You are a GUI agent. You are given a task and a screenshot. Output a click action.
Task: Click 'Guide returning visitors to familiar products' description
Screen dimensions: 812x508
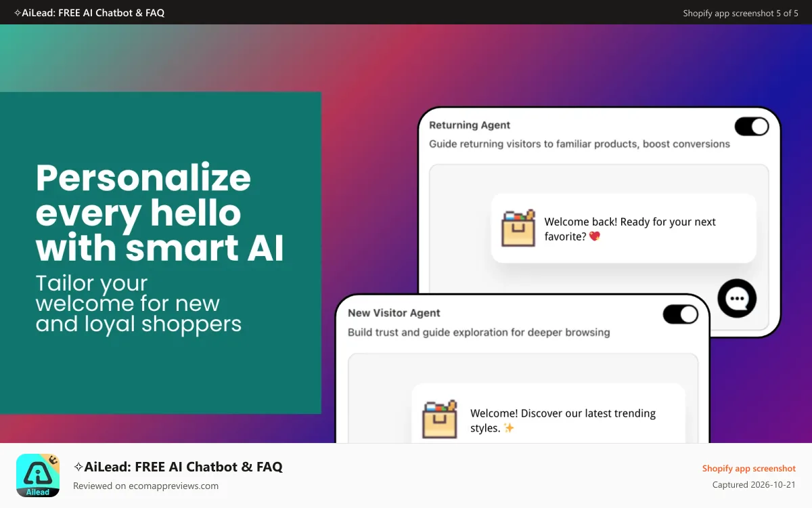579,144
